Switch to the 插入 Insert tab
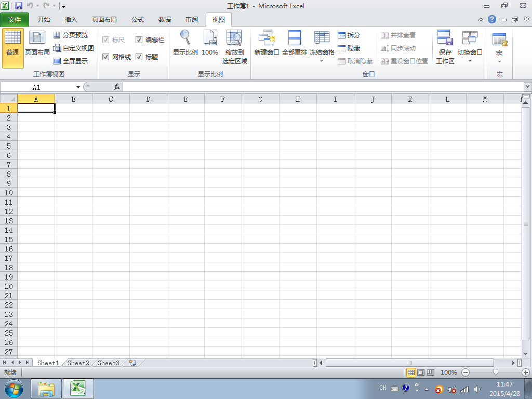This screenshot has height=399, width=532. [x=71, y=20]
